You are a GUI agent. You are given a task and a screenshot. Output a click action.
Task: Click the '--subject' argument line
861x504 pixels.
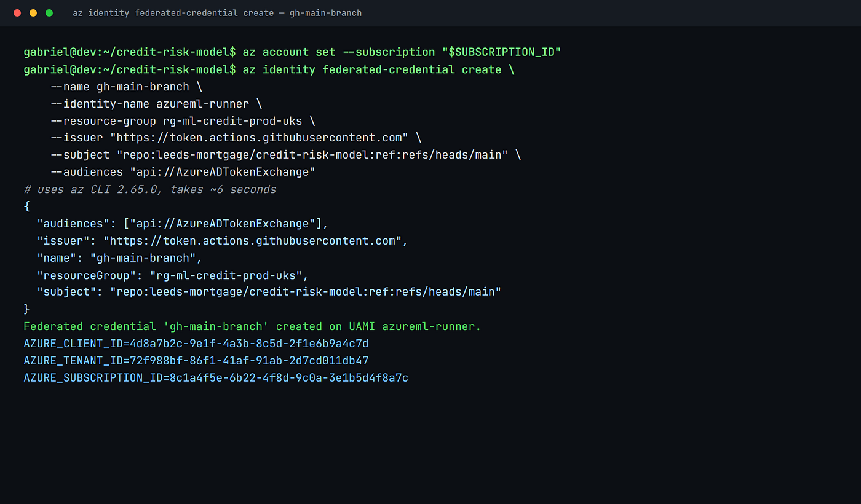coord(286,155)
